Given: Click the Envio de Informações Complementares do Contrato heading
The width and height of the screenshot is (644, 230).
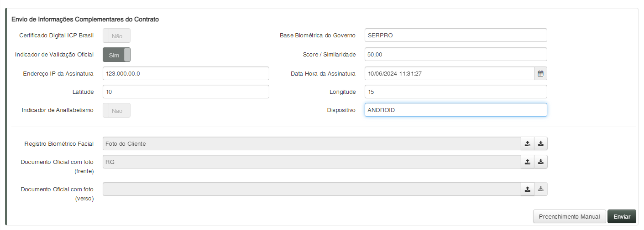Looking at the screenshot, I should tap(85, 20).
